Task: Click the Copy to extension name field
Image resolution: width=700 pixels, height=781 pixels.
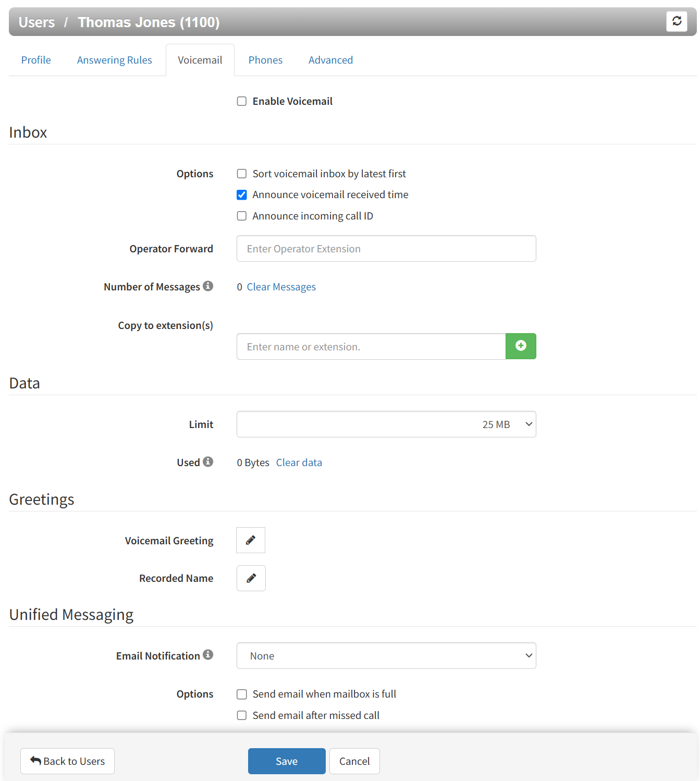Action: [x=371, y=347]
